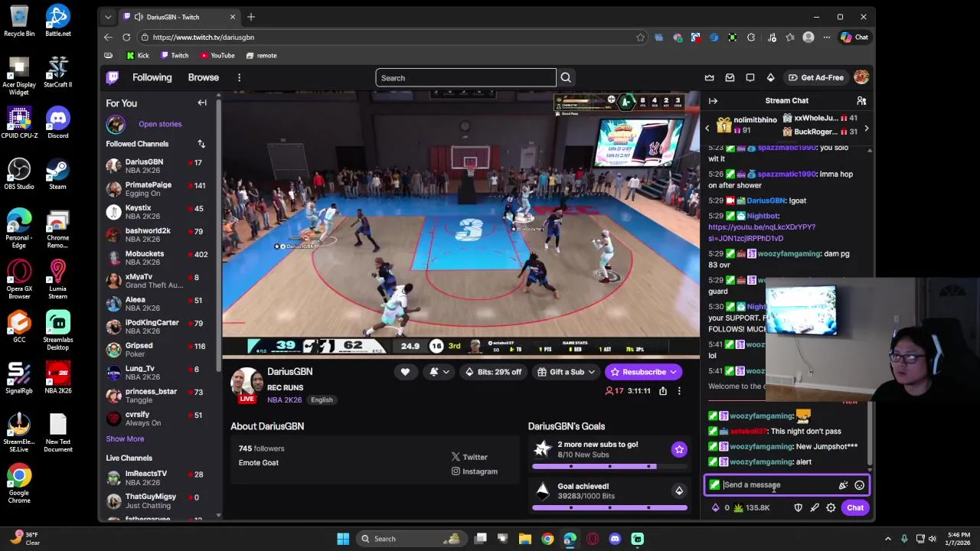Expand Show More followed channels
This screenshot has height=551, width=980.
(125, 439)
